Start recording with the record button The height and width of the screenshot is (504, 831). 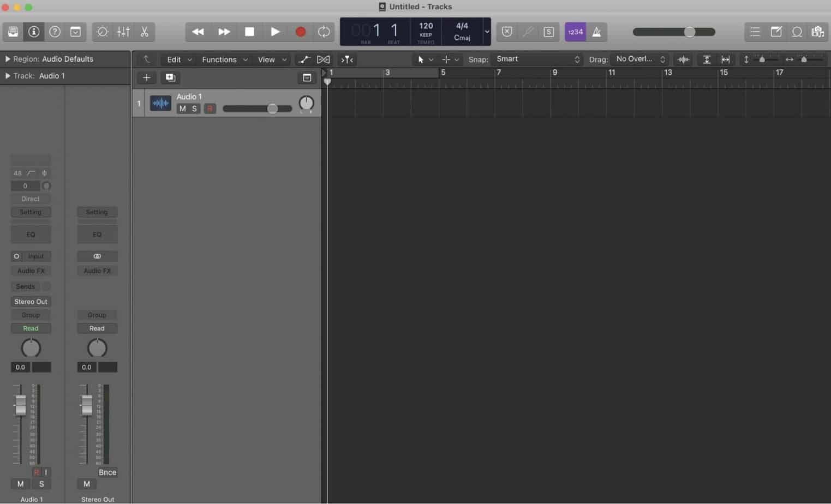(300, 32)
